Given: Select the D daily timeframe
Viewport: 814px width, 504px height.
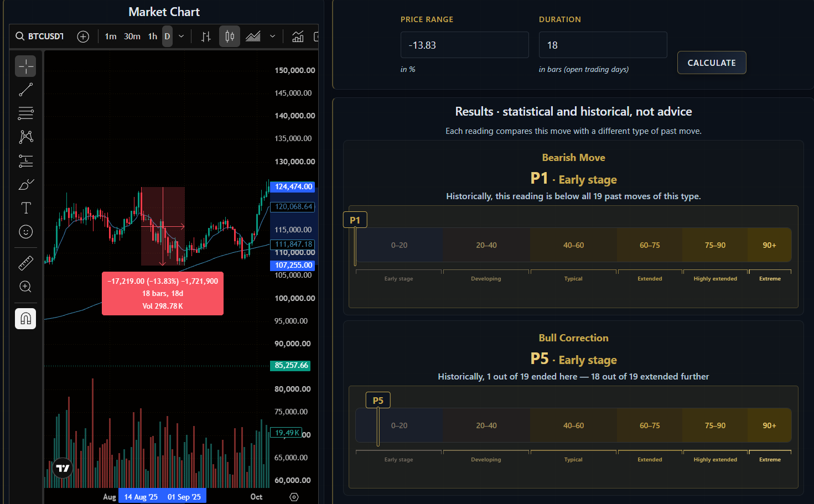Looking at the screenshot, I should click(x=167, y=37).
